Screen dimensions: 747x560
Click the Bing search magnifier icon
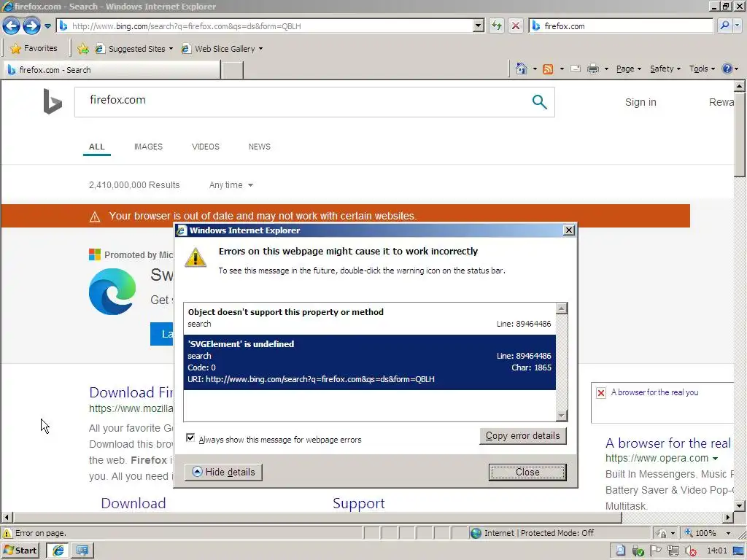[x=539, y=101]
